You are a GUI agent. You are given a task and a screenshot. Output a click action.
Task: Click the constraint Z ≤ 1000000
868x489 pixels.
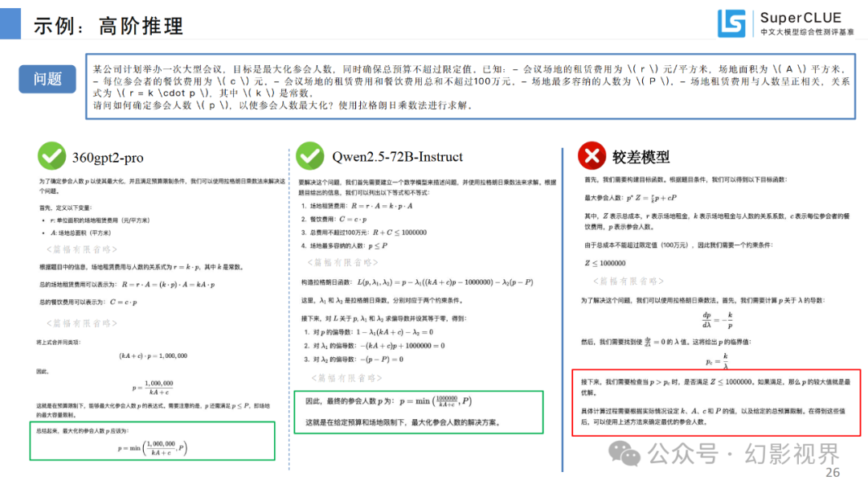tap(605, 263)
